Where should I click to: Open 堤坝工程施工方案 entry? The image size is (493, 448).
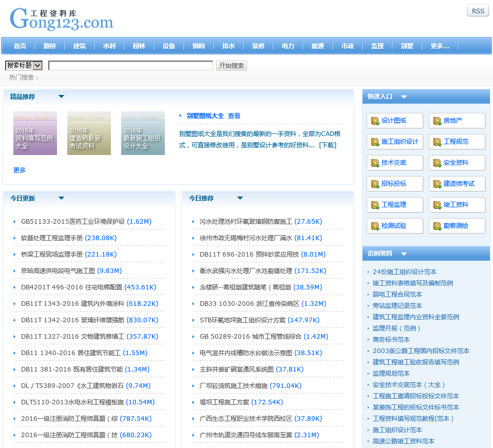[224, 402]
